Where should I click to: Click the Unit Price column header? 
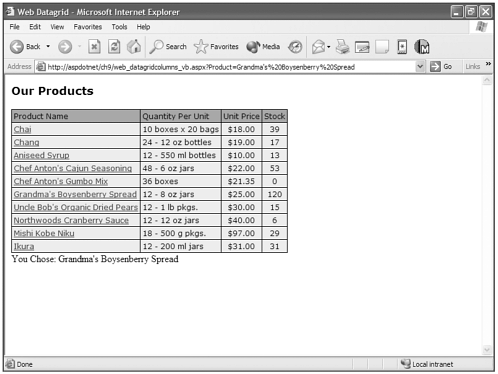[x=241, y=116]
